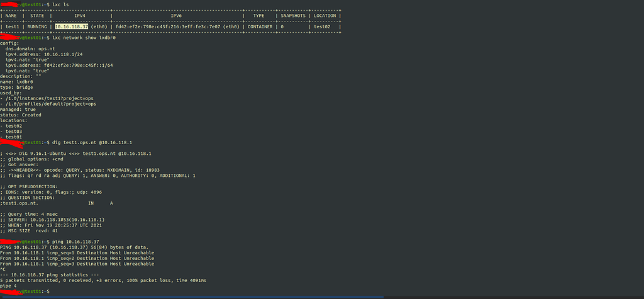Image resolution: width=644 pixels, height=299 pixels.
Task: Click the 'lxc network show lxdbr0' command
Action: click(85, 37)
